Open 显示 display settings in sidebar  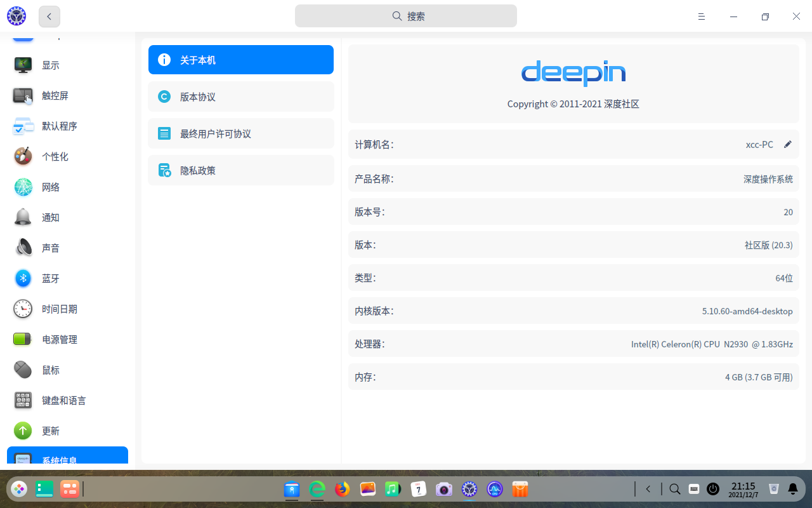point(51,65)
